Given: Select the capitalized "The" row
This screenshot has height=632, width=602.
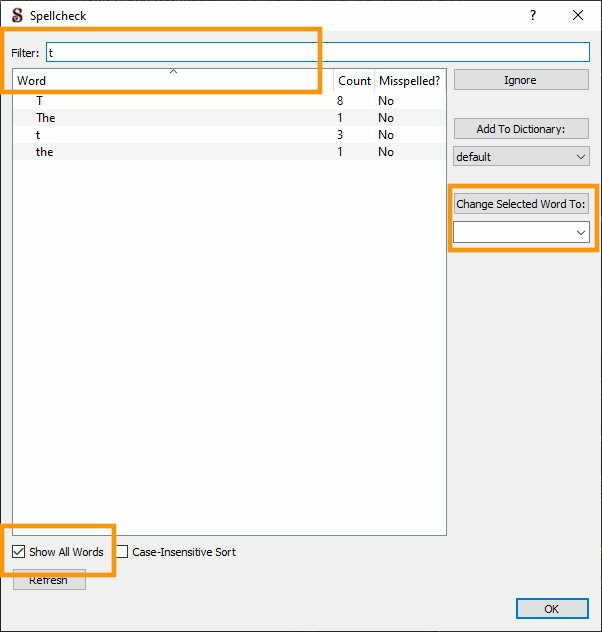Looking at the screenshot, I should pos(46,118).
